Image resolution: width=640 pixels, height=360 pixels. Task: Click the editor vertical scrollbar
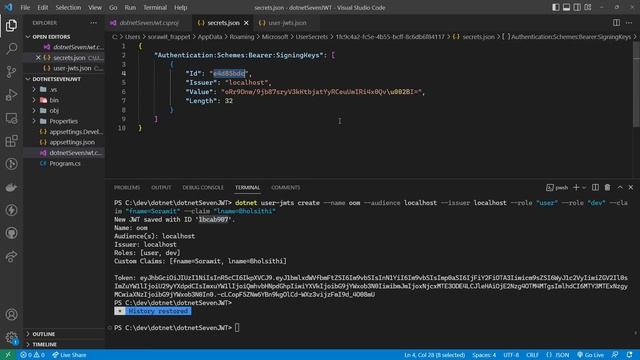coord(636,84)
